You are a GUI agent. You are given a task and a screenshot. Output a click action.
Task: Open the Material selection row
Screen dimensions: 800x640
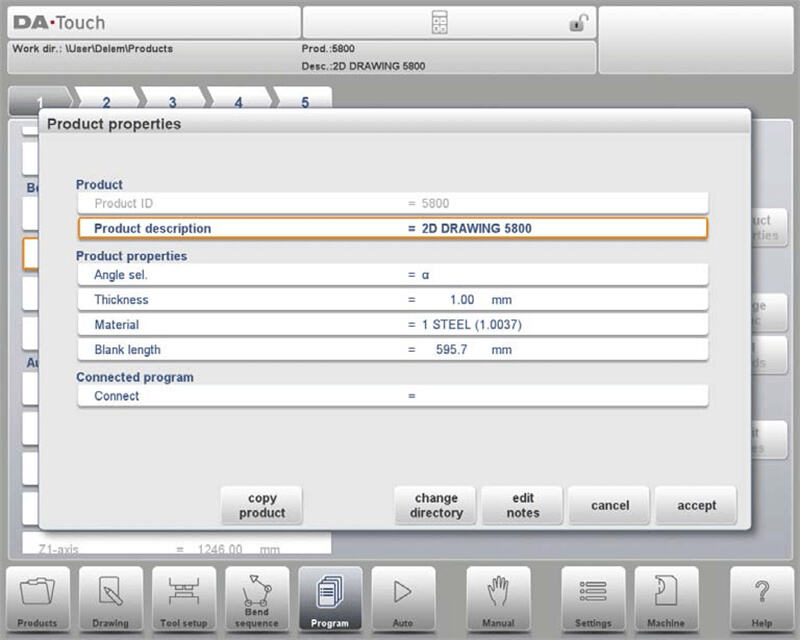click(x=392, y=325)
